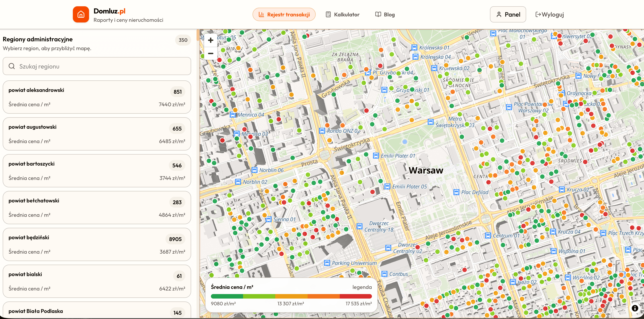Image resolution: width=644 pixels, height=319 pixels.
Task: Click the Domluz.pl orange house logo
Action: (81, 14)
